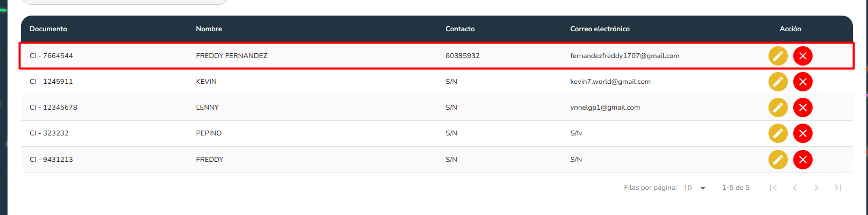Click the Contacto column header
The height and width of the screenshot is (215, 868).
coord(460,29)
